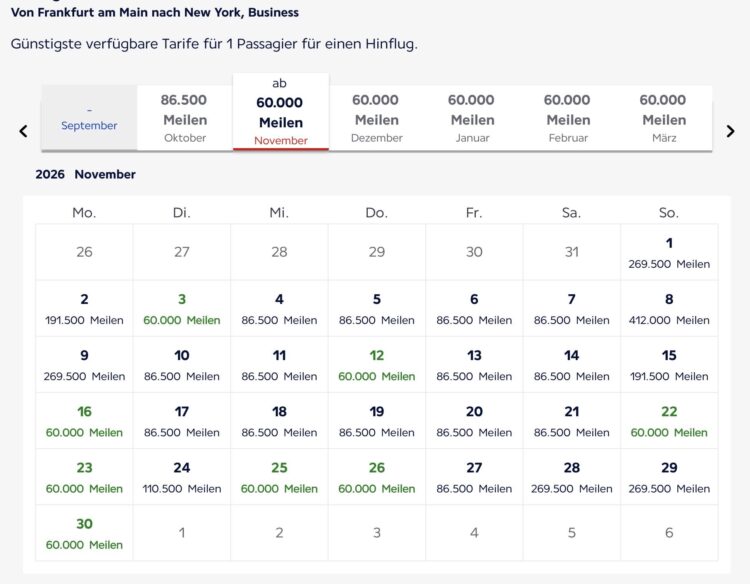Choose November 29 for 269.500 Meilen

coord(669,477)
